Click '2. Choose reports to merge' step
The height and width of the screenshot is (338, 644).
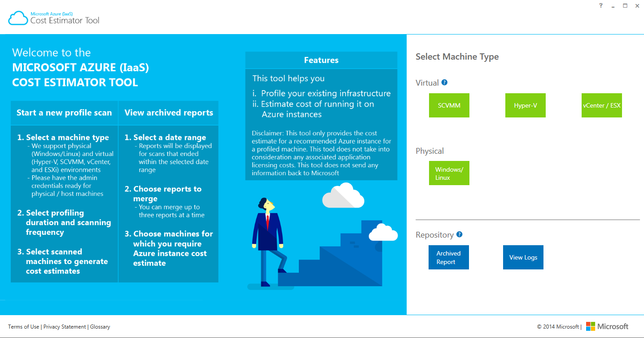[x=163, y=194]
